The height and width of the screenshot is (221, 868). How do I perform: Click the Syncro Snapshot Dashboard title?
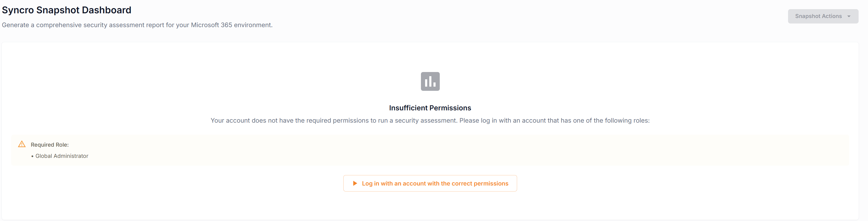click(x=66, y=10)
